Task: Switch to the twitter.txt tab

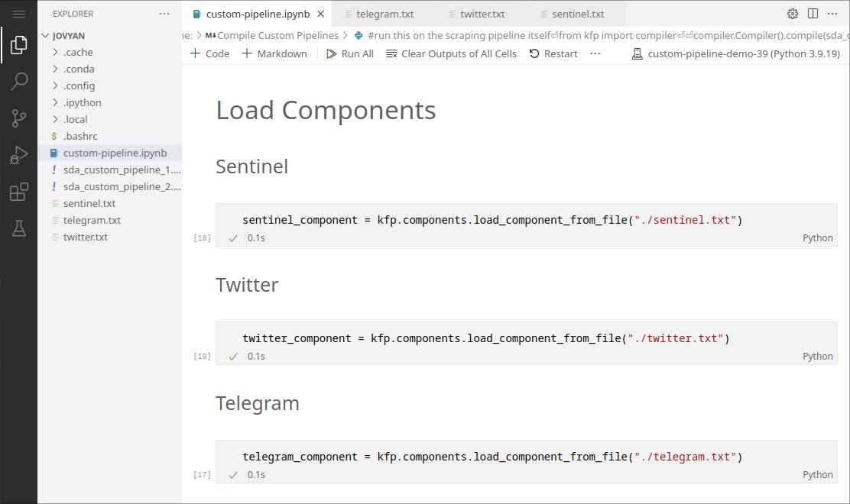Action: tap(482, 14)
